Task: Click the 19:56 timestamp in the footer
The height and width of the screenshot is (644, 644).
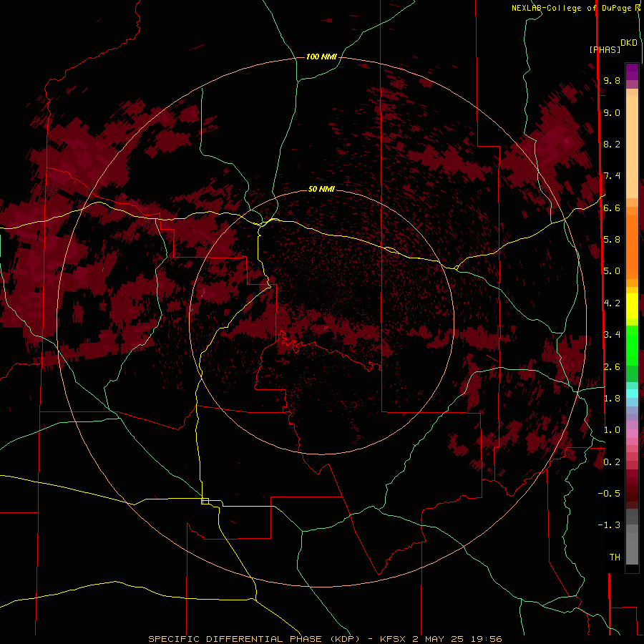Action: point(487,639)
